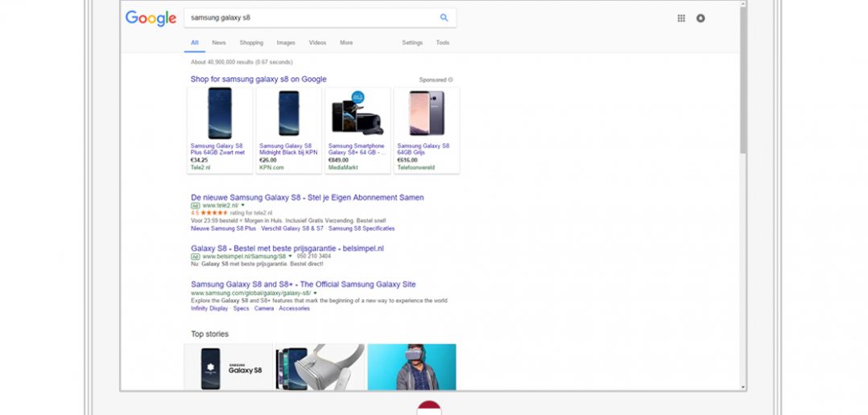
Task: Click the scrollbar down arrow
Action: click(x=743, y=388)
